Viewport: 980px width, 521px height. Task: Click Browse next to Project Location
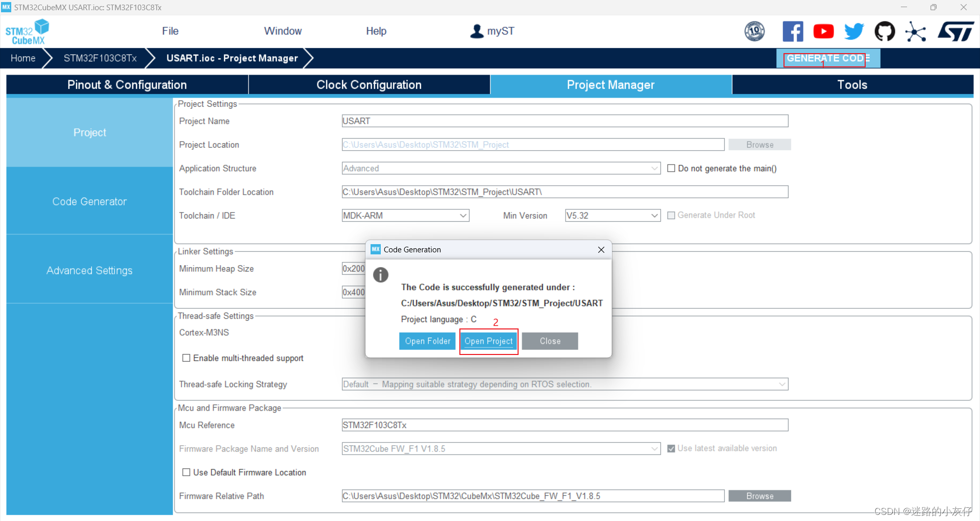click(759, 145)
